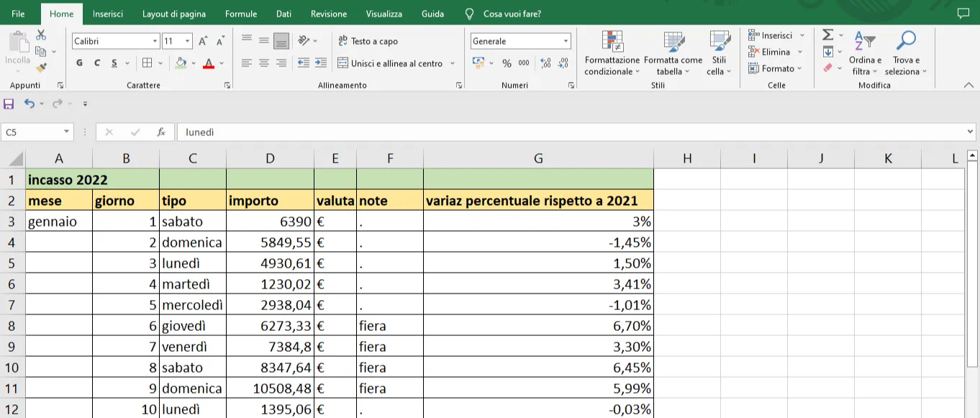
Task: Apply the red font color swatch
Action: point(209,63)
